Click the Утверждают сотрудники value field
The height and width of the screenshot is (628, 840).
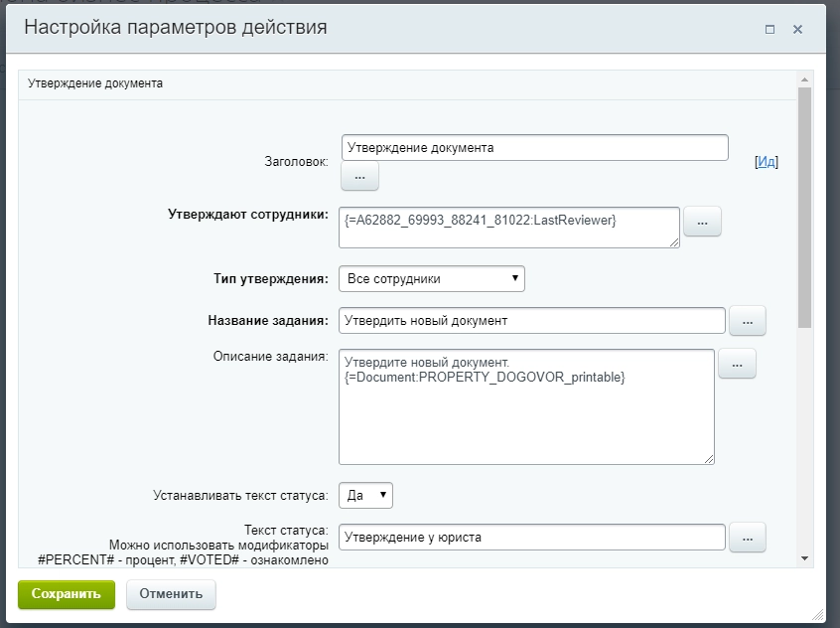click(x=506, y=227)
